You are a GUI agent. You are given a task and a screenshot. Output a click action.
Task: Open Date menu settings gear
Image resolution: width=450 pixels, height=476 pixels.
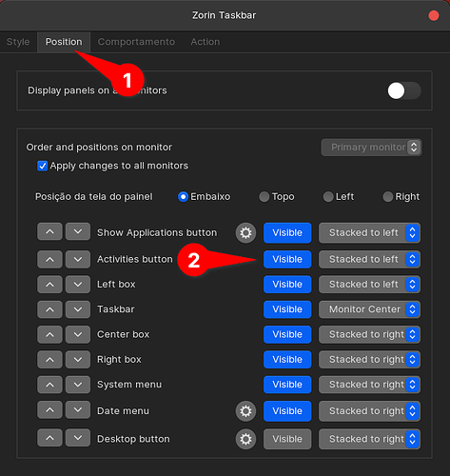coord(245,411)
